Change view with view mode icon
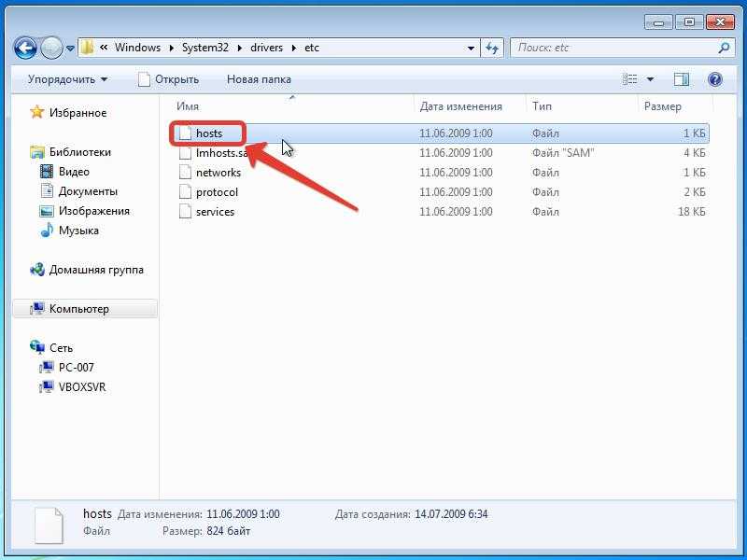This screenshot has height=560, width=747. pyautogui.click(x=629, y=79)
